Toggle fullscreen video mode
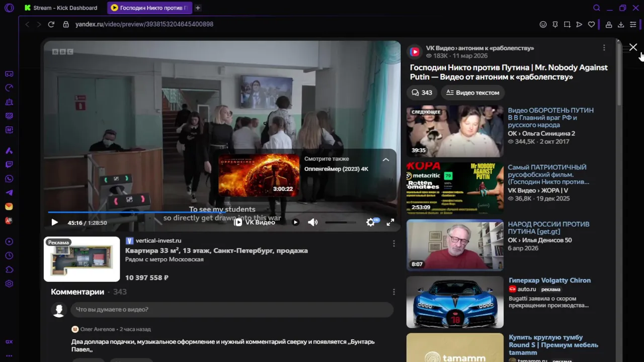 point(390,222)
